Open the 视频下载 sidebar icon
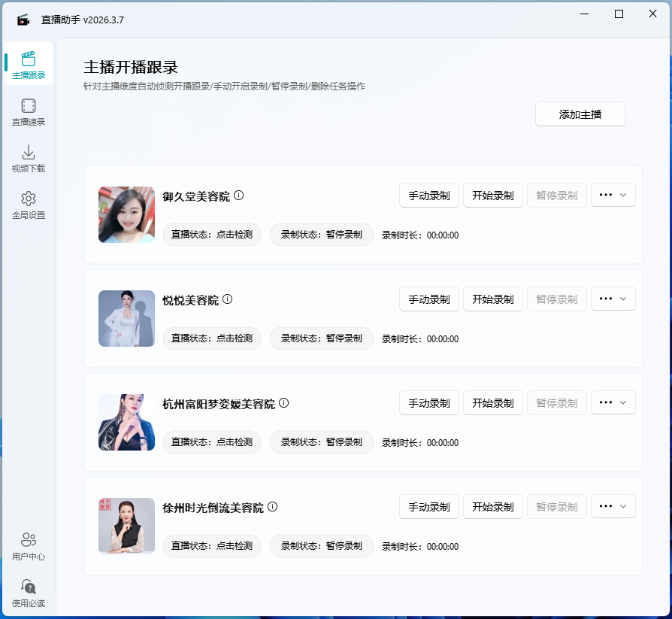This screenshot has height=619, width=672. point(28,158)
